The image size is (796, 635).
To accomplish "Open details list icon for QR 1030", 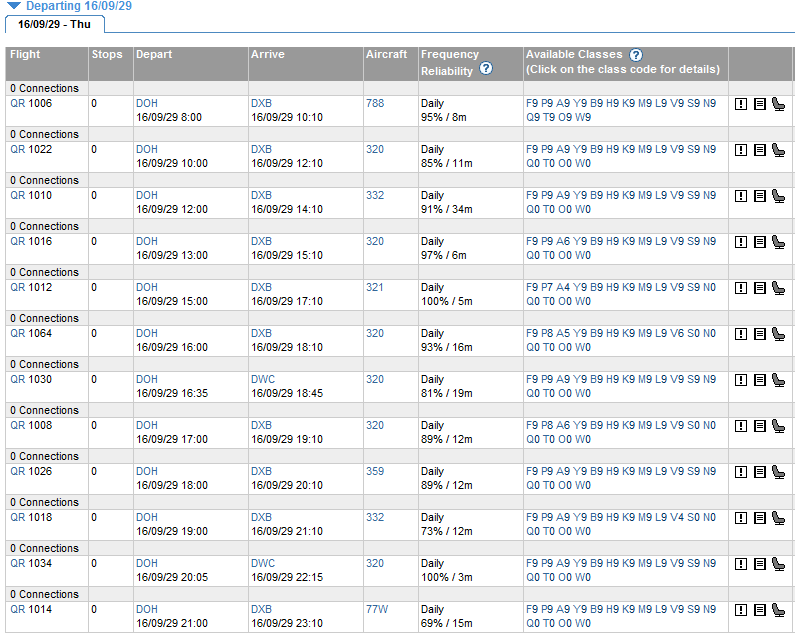I will click(760, 379).
